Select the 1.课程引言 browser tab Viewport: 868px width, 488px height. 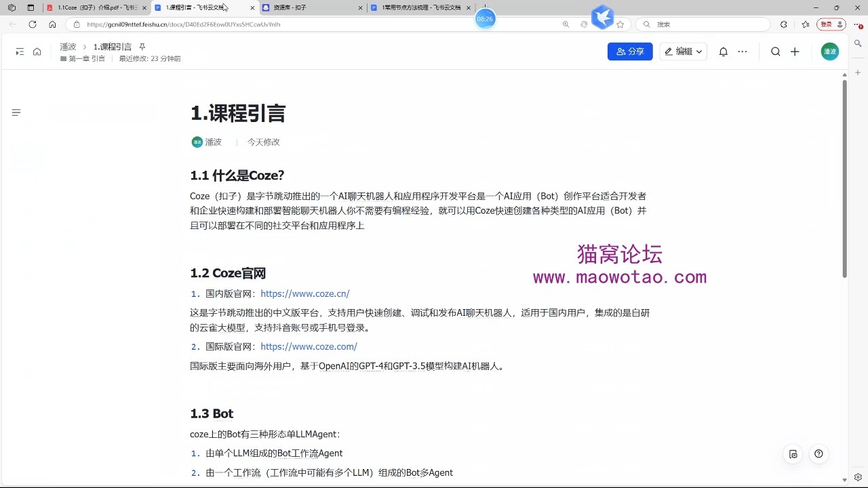[x=203, y=7]
